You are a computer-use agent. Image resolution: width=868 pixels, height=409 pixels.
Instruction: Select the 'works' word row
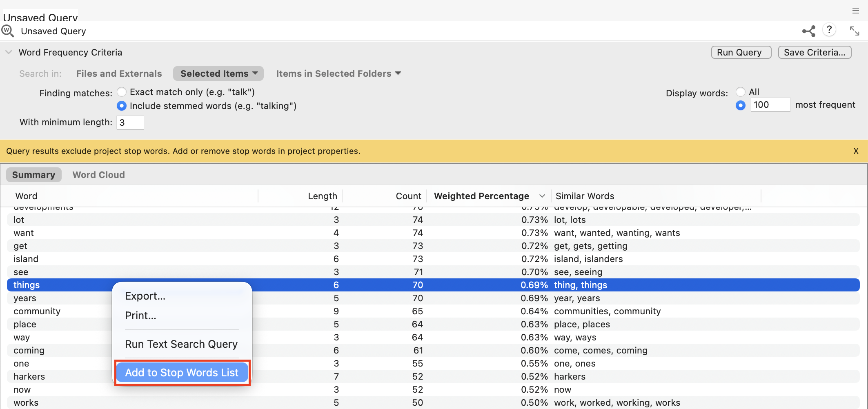(x=433, y=402)
